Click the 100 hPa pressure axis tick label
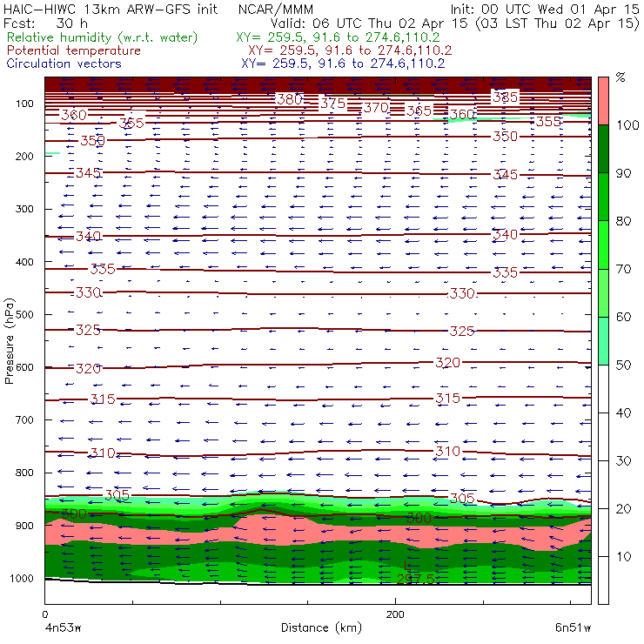 point(24,104)
